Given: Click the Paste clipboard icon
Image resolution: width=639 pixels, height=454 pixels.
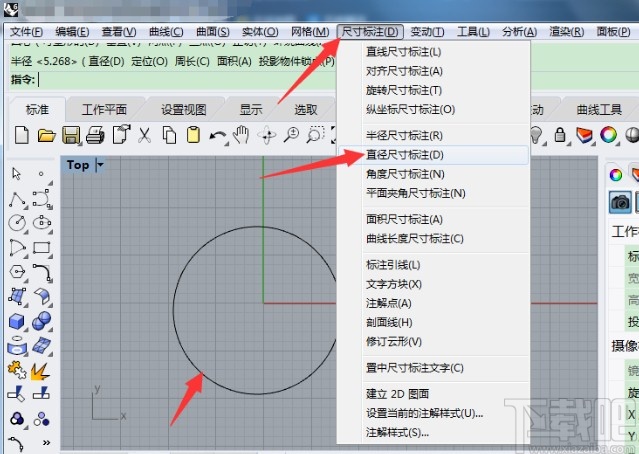Looking at the screenshot, I should 193,135.
